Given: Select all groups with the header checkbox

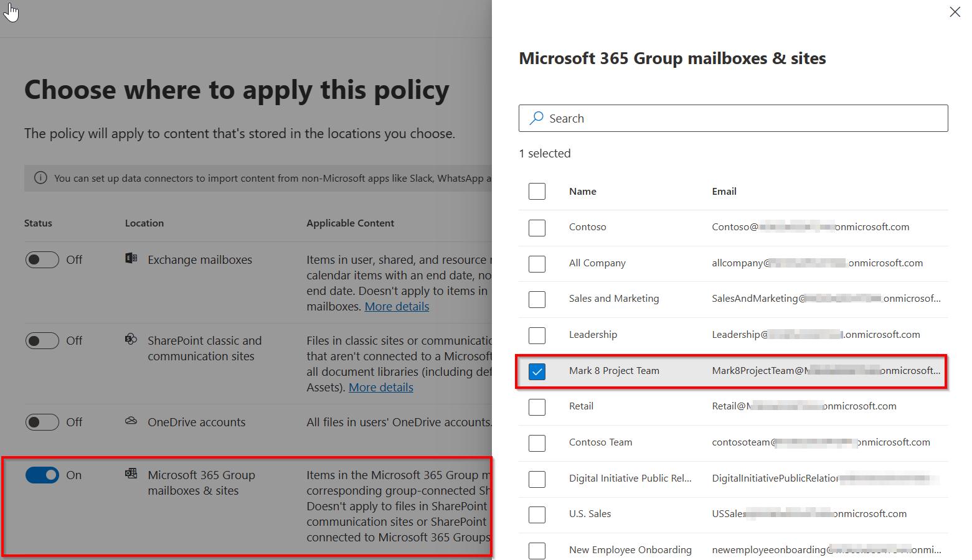Looking at the screenshot, I should pos(537,191).
